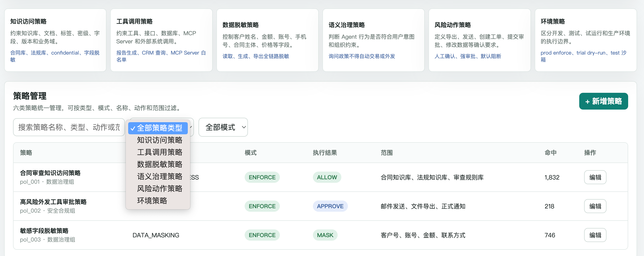Click the 模式 column header
This screenshot has height=256, width=644.
pyautogui.click(x=250, y=153)
